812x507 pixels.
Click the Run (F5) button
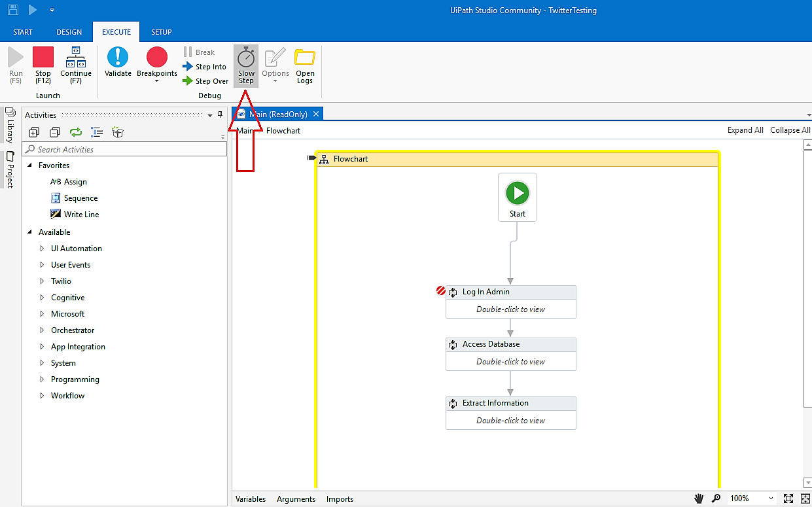point(16,65)
